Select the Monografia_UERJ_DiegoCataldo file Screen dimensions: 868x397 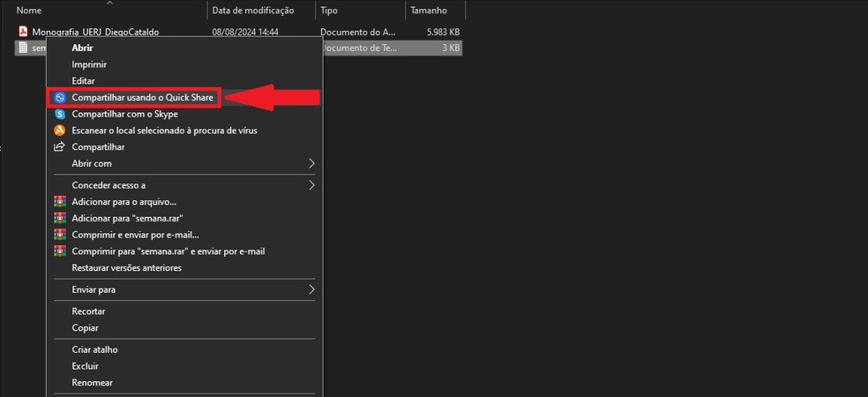(95, 32)
